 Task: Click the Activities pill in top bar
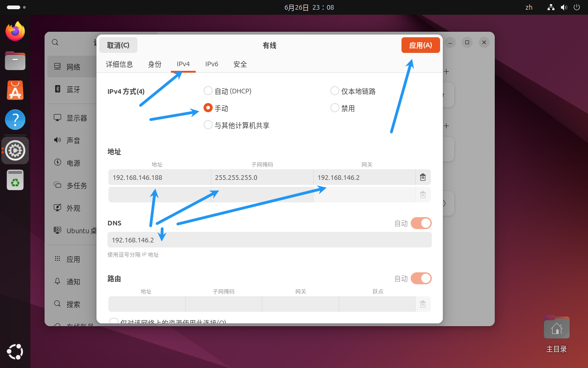tap(16, 7)
